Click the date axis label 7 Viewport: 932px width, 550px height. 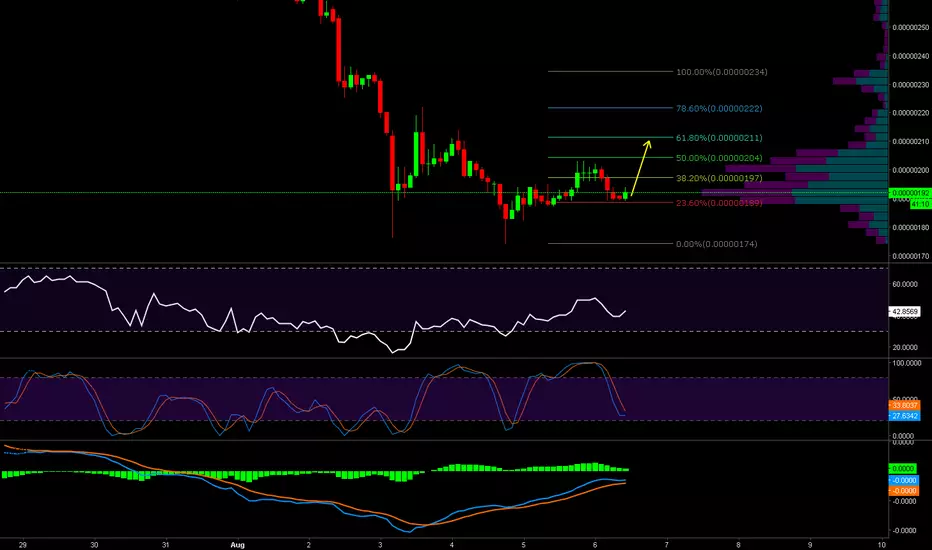(666, 545)
